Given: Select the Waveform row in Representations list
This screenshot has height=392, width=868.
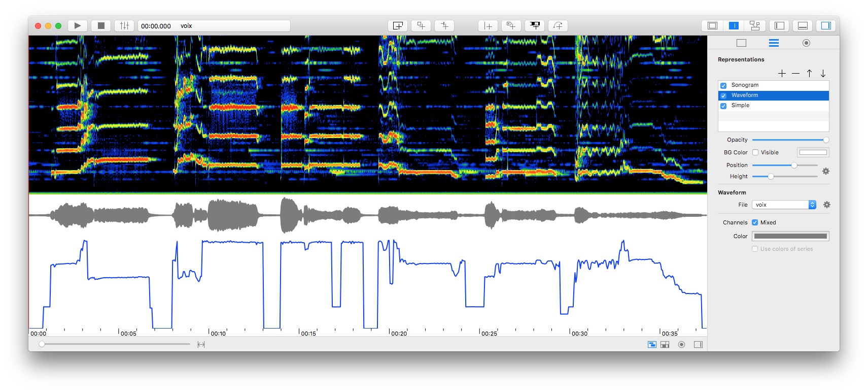Looking at the screenshot, I should 774,95.
